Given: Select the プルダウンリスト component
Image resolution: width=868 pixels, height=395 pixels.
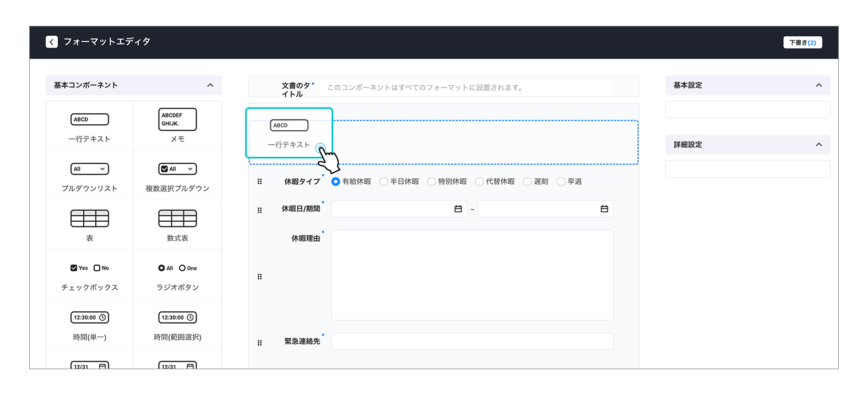Looking at the screenshot, I should coord(90,175).
